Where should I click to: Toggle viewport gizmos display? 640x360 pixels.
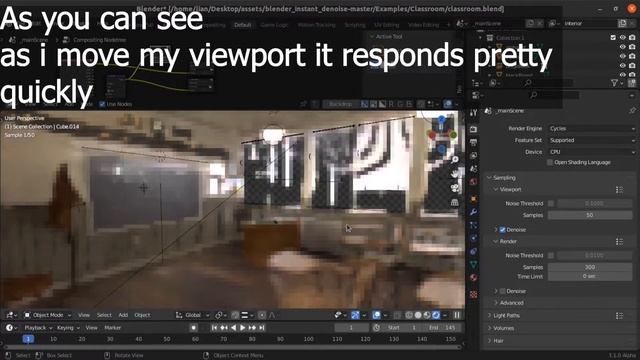tap(356, 315)
